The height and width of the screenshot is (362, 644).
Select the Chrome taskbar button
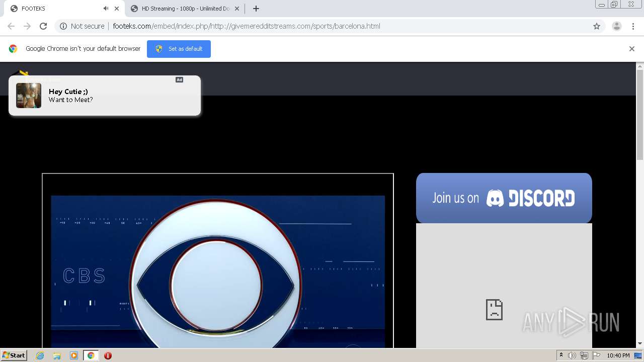click(91, 355)
